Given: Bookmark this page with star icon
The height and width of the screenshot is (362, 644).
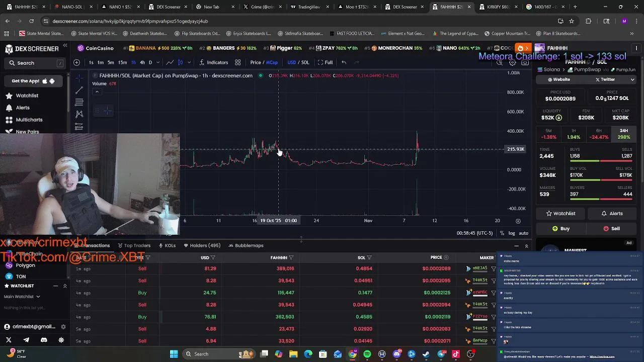Looking at the screenshot, I should 572,21.
